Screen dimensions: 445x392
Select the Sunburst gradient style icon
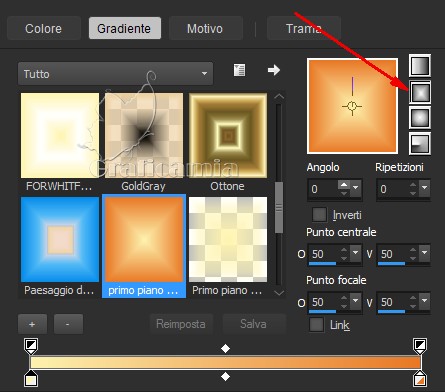420,118
